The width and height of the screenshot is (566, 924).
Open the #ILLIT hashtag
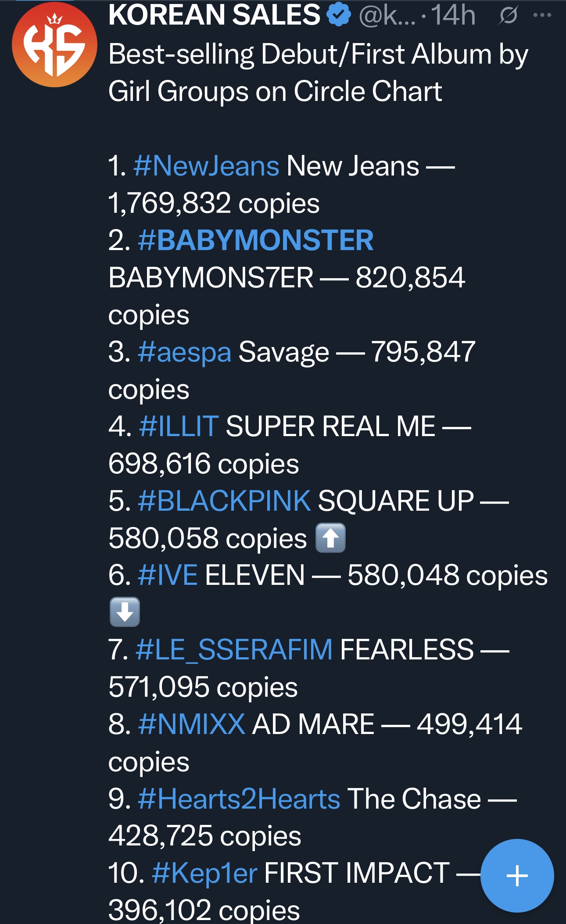179,426
